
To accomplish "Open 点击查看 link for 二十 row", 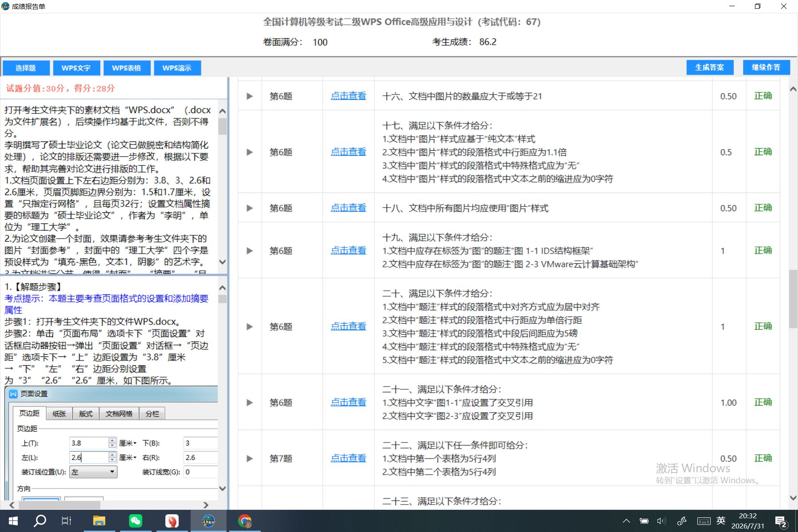I will click(348, 326).
